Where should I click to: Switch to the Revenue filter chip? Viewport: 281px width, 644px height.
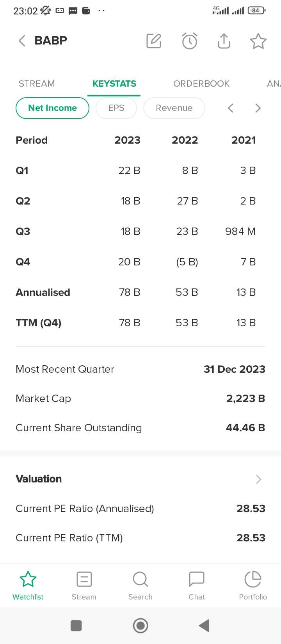click(174, 108)
